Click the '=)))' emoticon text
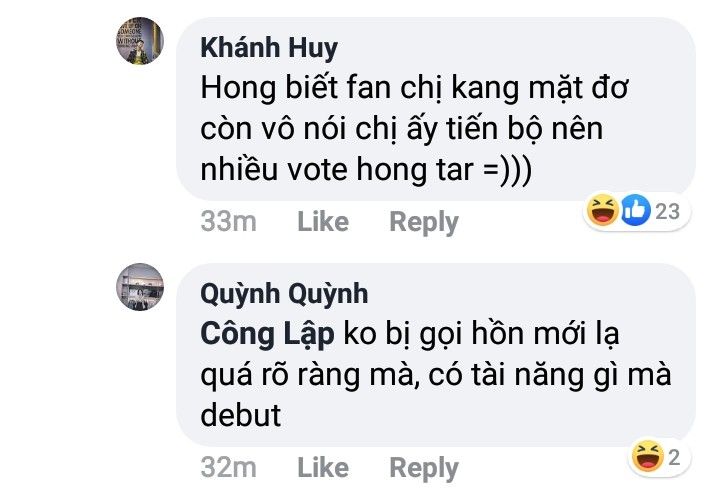720x496 pixels. point(510,171)
